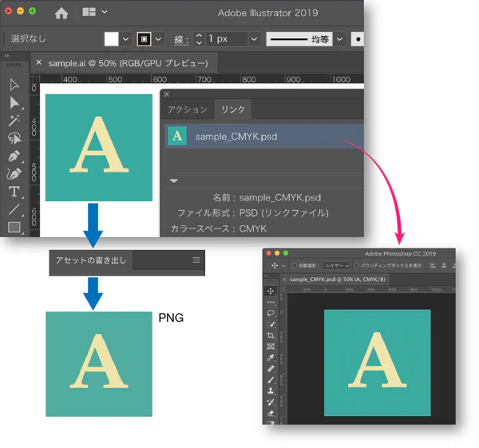Viewport: 479px width, 448px height.
Task: Select Illustrator's Type tool
Action: point(14,192)
